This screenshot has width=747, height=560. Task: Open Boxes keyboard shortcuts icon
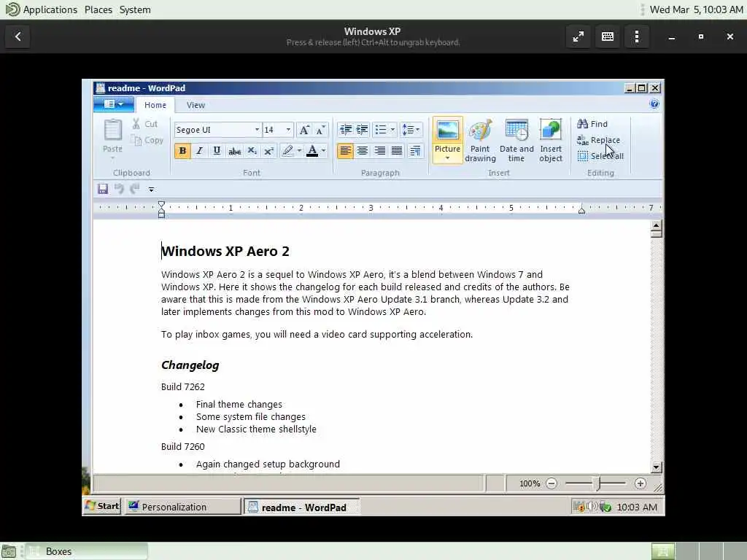608,36
